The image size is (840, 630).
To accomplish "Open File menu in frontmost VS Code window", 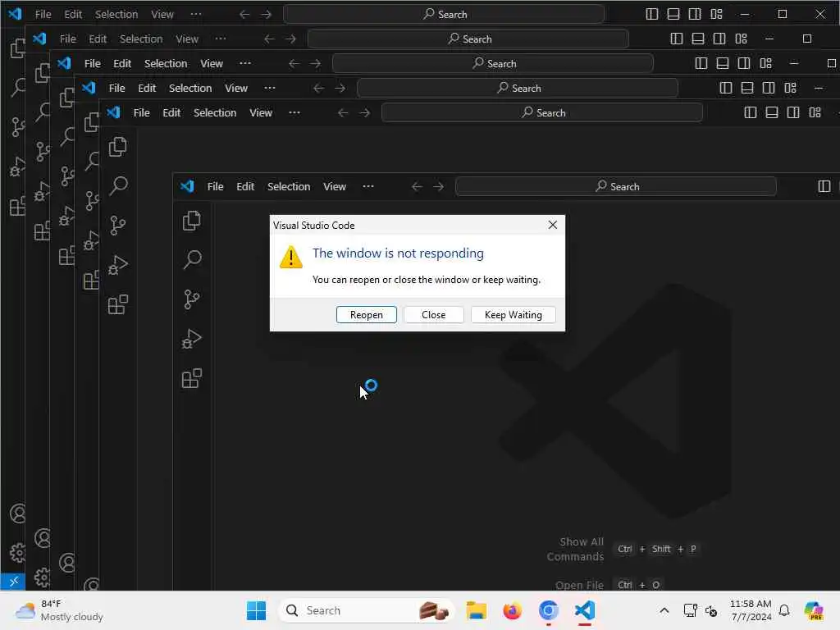I will pos(216,186).
